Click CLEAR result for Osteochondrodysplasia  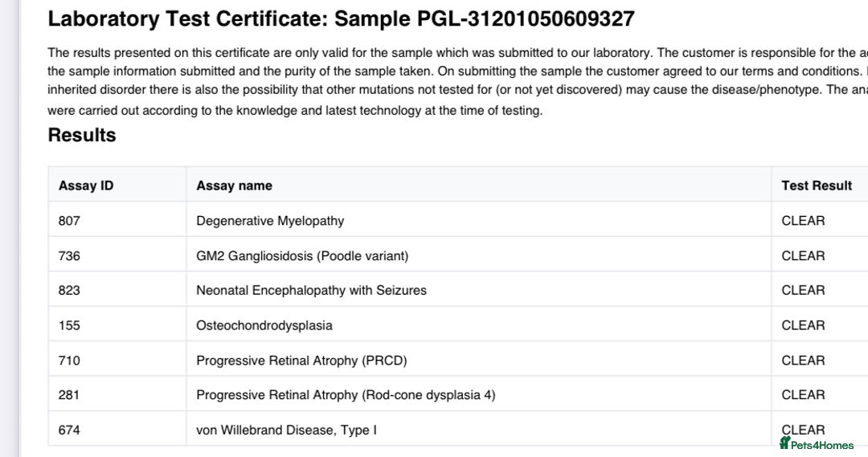[803, 325]
